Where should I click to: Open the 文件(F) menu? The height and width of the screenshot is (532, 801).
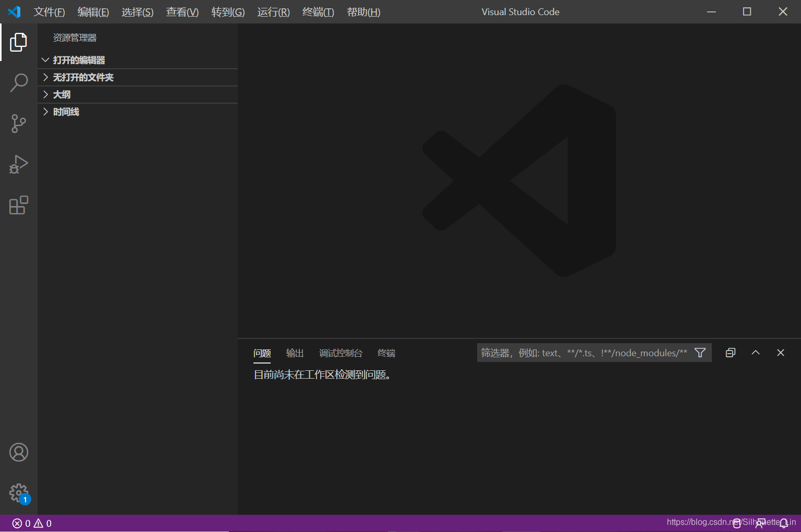point(50,12)
